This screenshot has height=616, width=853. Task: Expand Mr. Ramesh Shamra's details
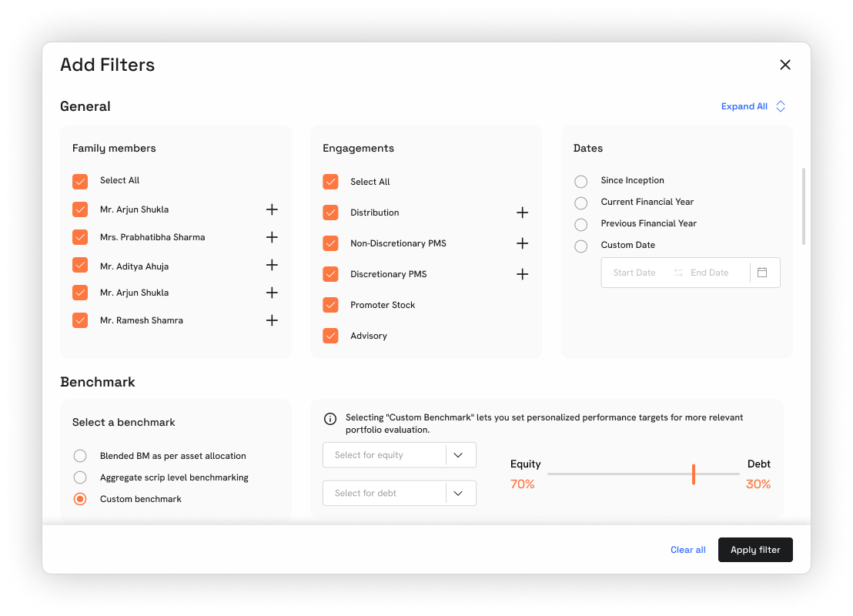pos(272,320)
